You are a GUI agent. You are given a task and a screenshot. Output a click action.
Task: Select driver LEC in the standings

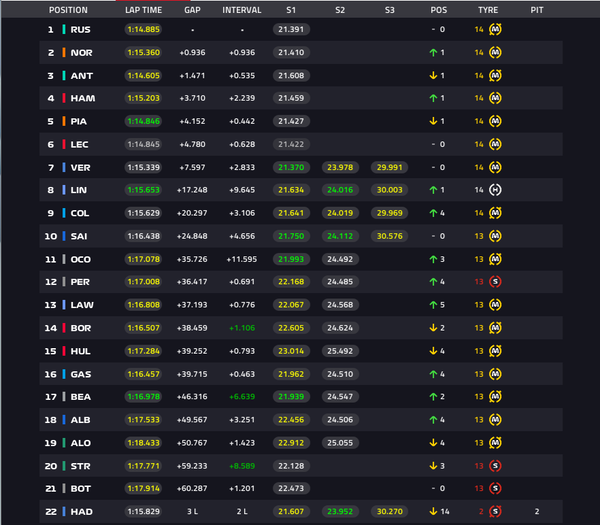click(79, 145)
